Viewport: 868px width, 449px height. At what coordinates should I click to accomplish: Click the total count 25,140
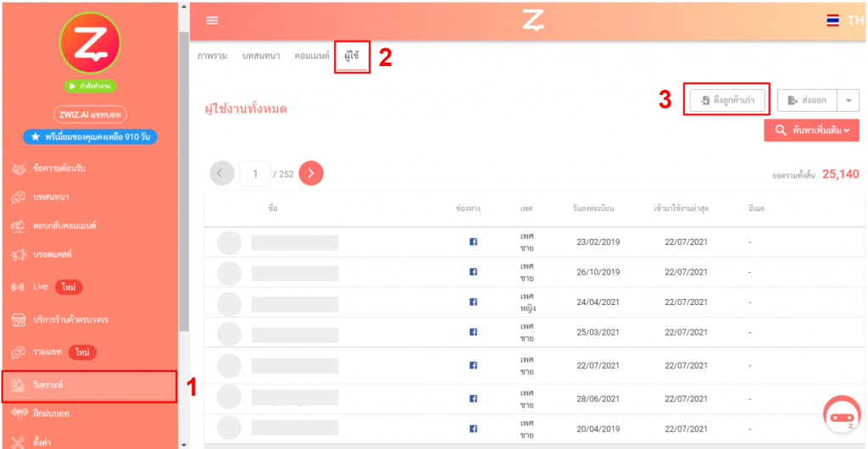tap(840, 175)
